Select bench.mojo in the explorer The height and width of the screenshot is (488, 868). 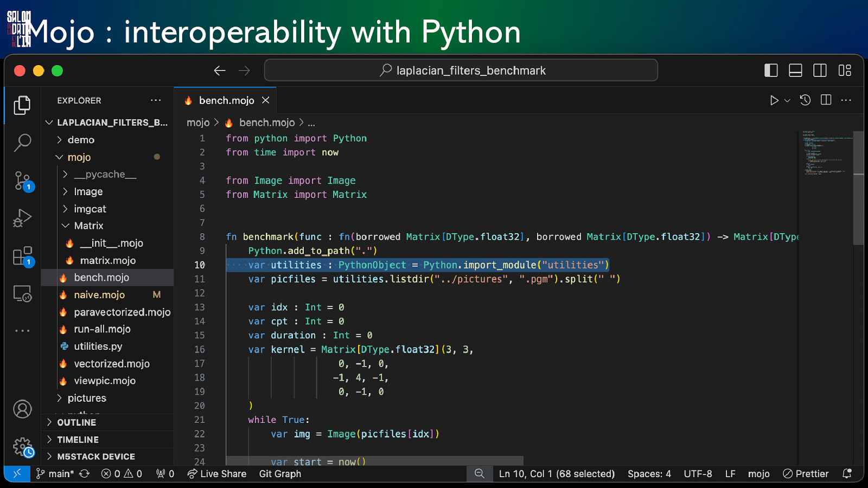point(107,278)
